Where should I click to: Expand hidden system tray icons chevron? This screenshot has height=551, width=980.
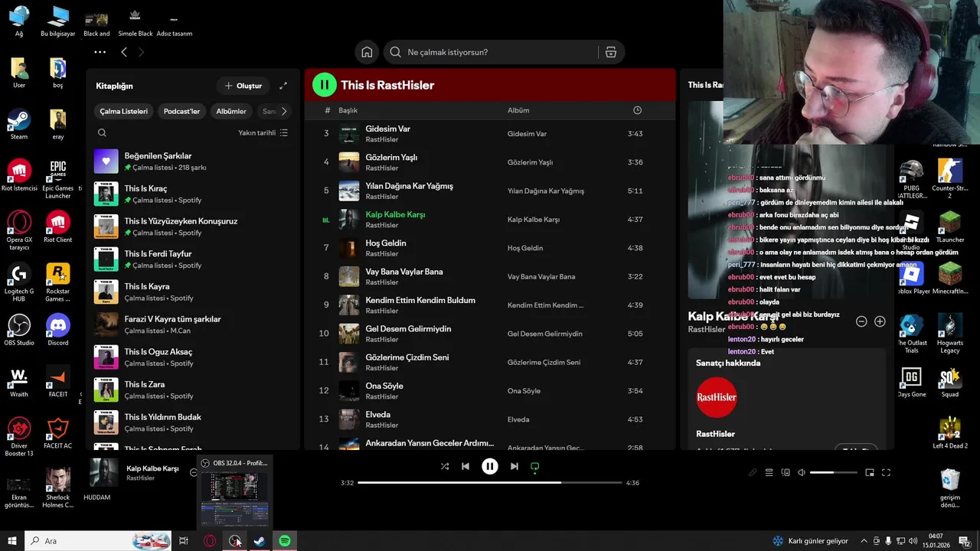tap(864, 541)
